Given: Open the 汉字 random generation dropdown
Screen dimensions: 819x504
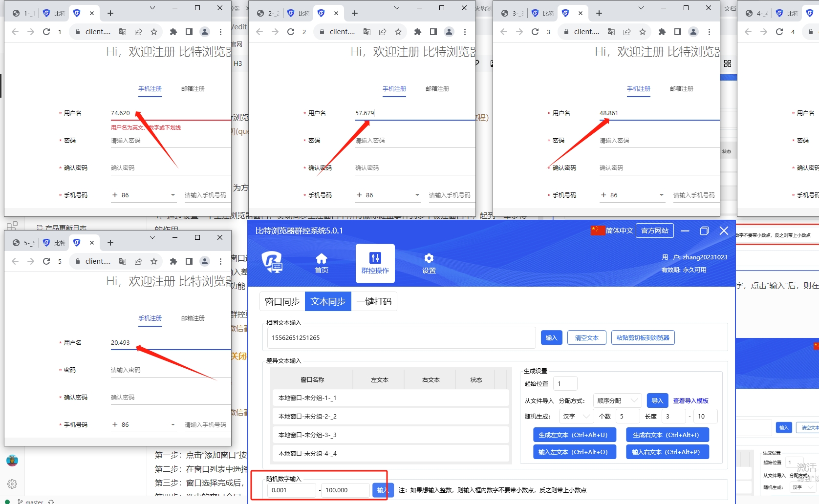Looking at the screenshot, I should (576, 416).
